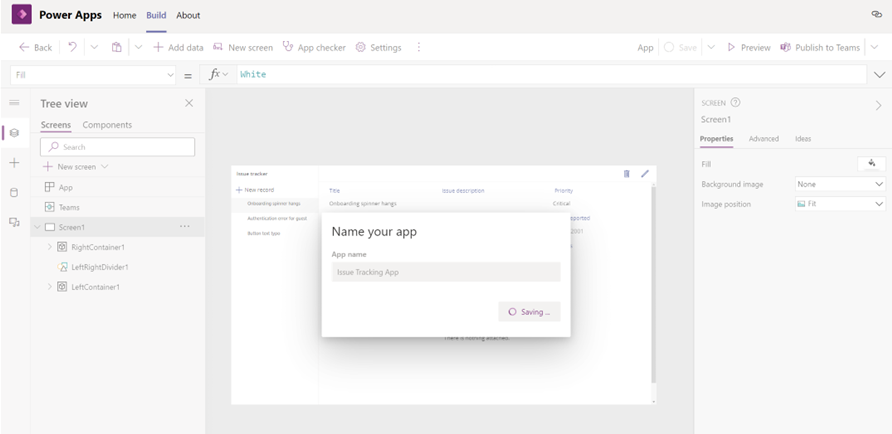Select LeftRightDivider1 in the tree
Image resolution: width=892 pixels, height=434 pixels.
click(100, 267)
